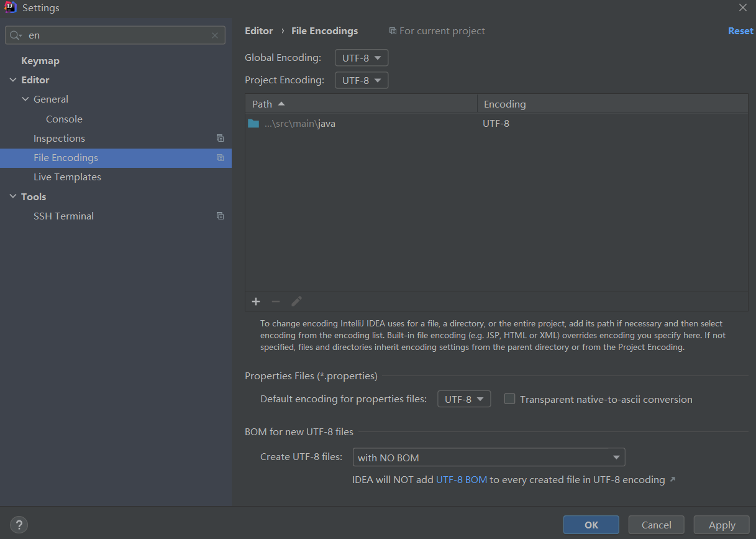Image resolution: width=756 pixels, height=539 pixels.
Task: Open the Global Encoding dropdown
Action: [362, 58]
